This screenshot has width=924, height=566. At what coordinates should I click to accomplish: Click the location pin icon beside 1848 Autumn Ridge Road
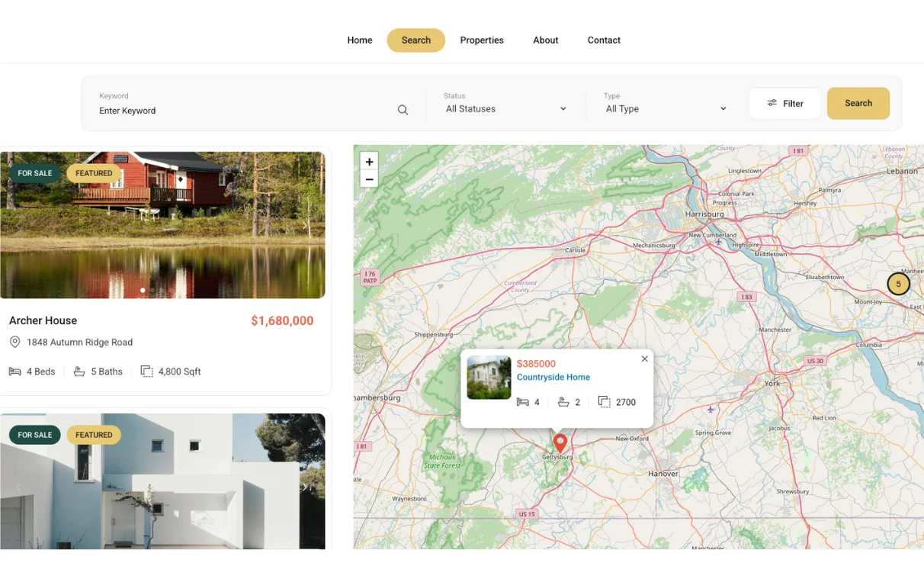14,342
